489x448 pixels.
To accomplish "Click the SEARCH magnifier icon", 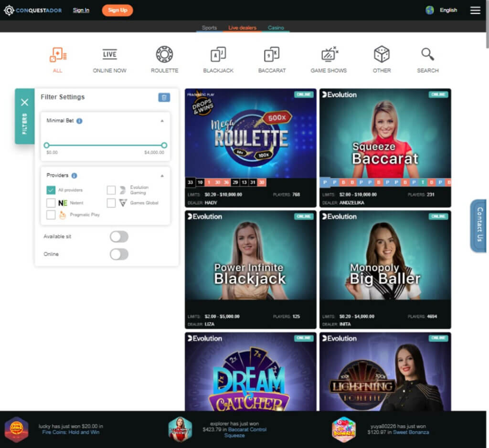I will click(427, 54).
